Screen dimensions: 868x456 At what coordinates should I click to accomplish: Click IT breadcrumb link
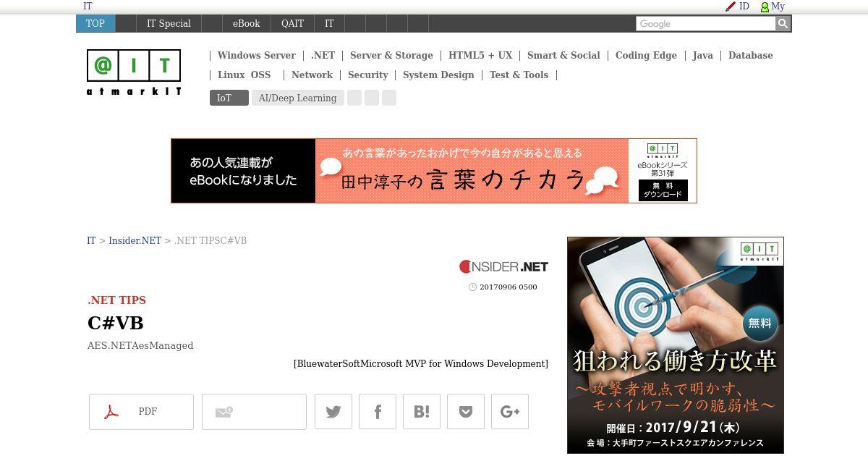click(91, 241)
